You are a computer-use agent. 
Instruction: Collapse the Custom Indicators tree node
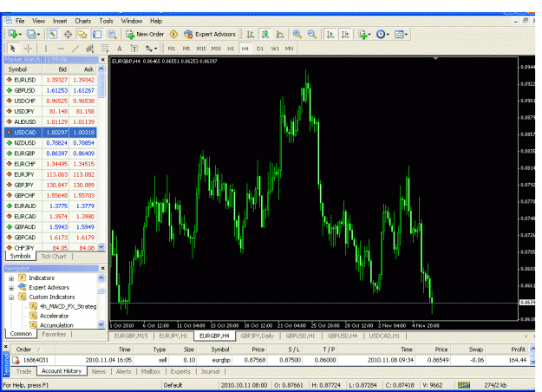tap(11, 297)
